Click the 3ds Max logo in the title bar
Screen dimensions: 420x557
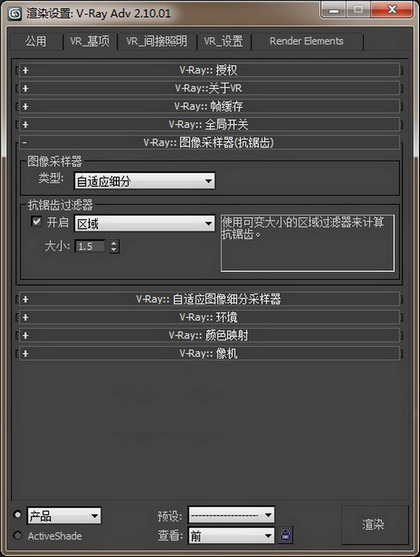(15, 13)
